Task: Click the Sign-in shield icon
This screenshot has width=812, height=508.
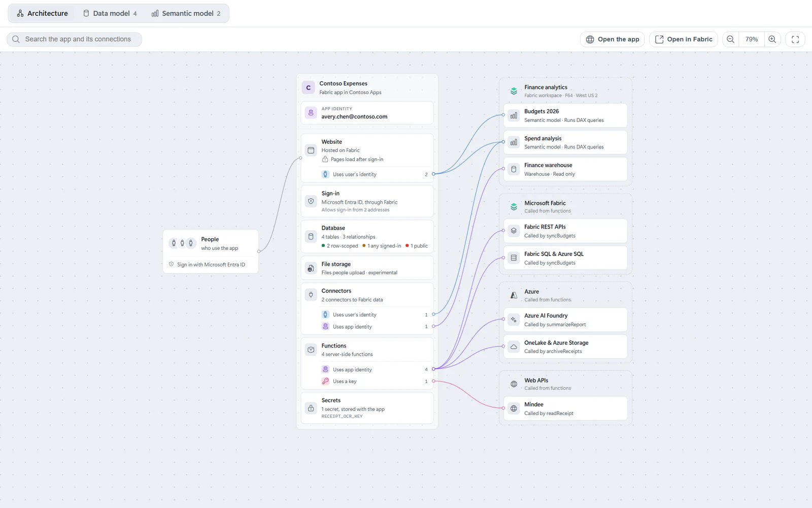Action: pyautogui.click(x=311, y=201)
